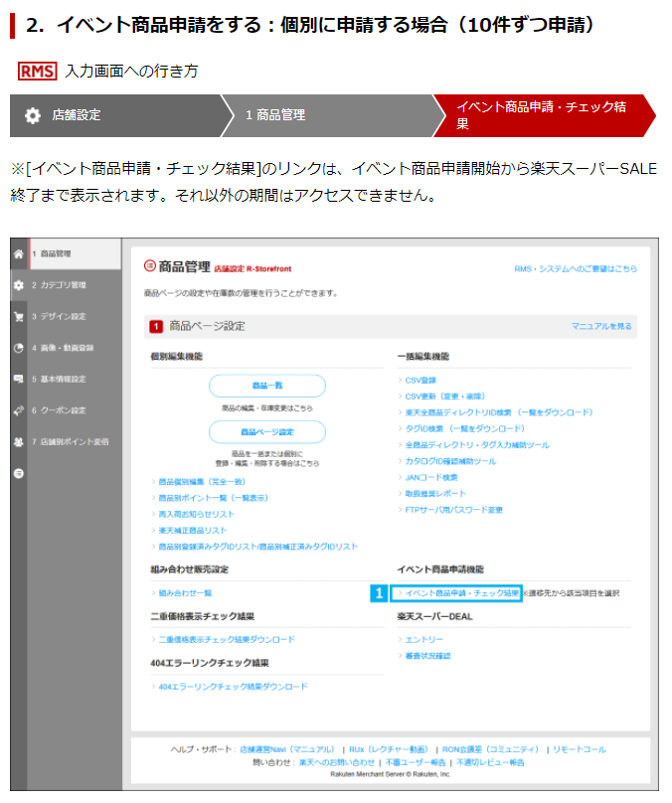
Task: Click the 1 商品管理 breadcrumb step
Action: click(x=333, y=115)
